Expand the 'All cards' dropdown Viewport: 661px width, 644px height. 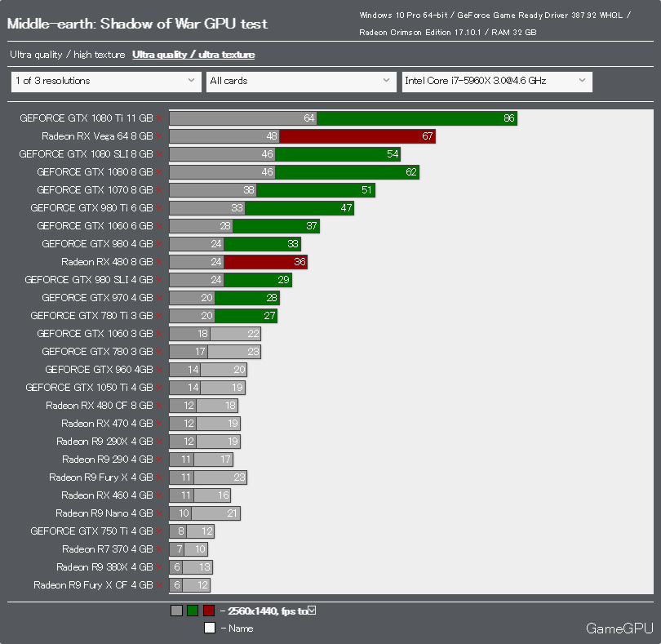point(301,81)
